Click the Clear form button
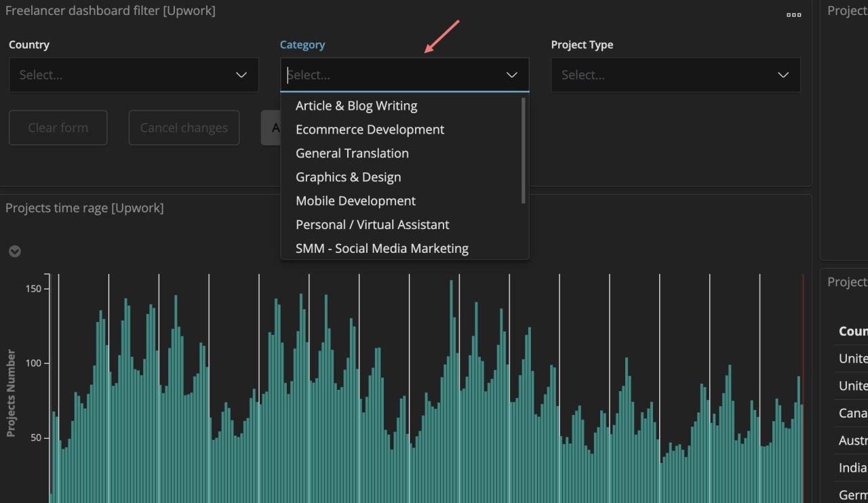Image resolution: width=868 pixels, height=503 pixels. (58, 127)
